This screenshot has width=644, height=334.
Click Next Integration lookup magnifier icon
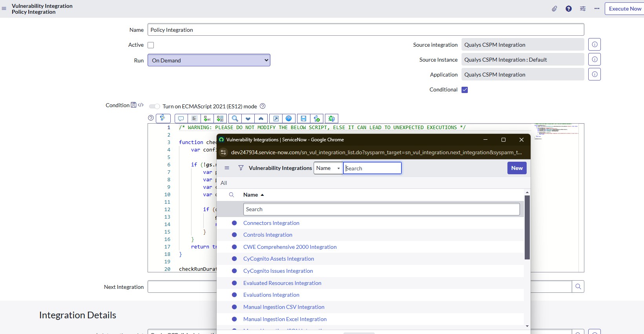coord(578,287)
